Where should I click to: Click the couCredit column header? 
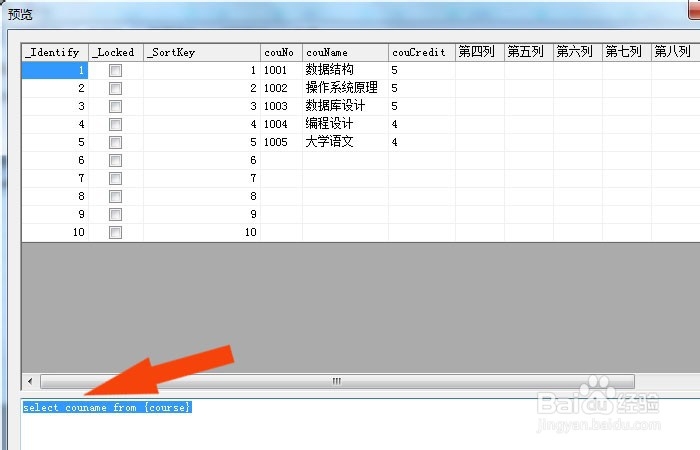pyautogui.click(x=422, y=53)
